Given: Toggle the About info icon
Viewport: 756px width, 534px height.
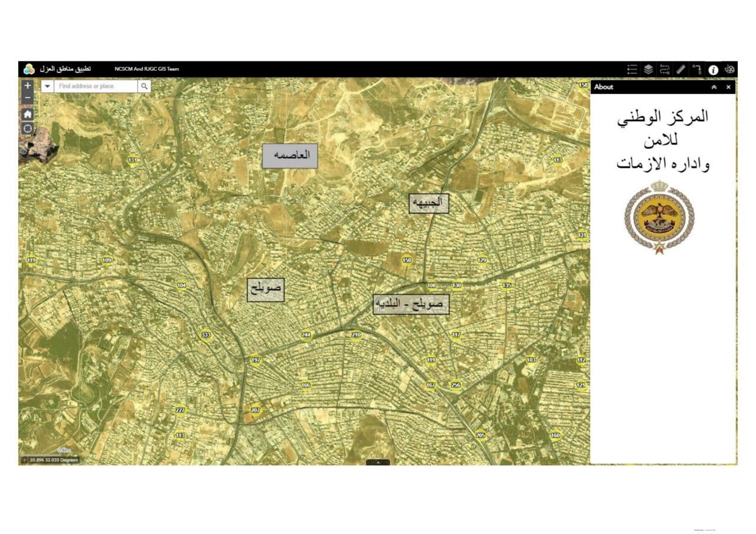Looking at the screenshot, I should 713,70.
